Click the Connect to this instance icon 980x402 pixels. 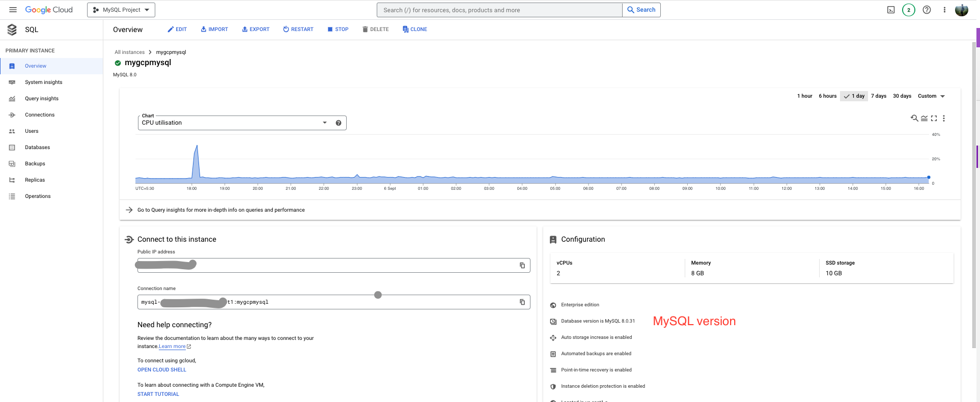coord(129,239)
